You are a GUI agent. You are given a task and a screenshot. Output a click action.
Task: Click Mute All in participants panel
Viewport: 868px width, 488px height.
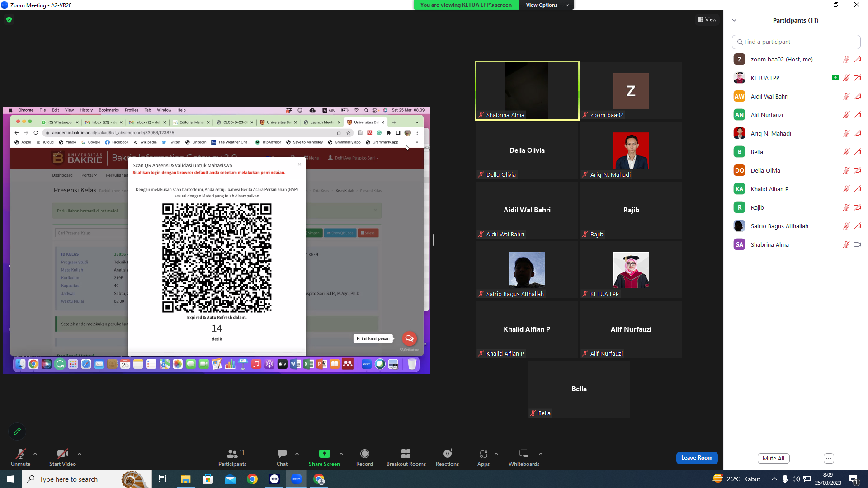pyautogui.click(x=774, y=458)
